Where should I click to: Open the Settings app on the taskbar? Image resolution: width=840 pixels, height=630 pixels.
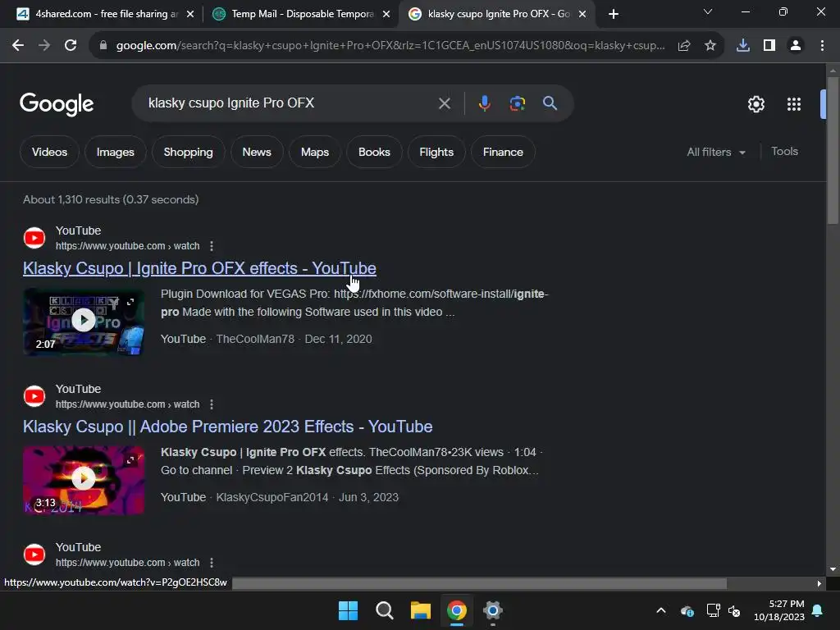tap(493, 610)
